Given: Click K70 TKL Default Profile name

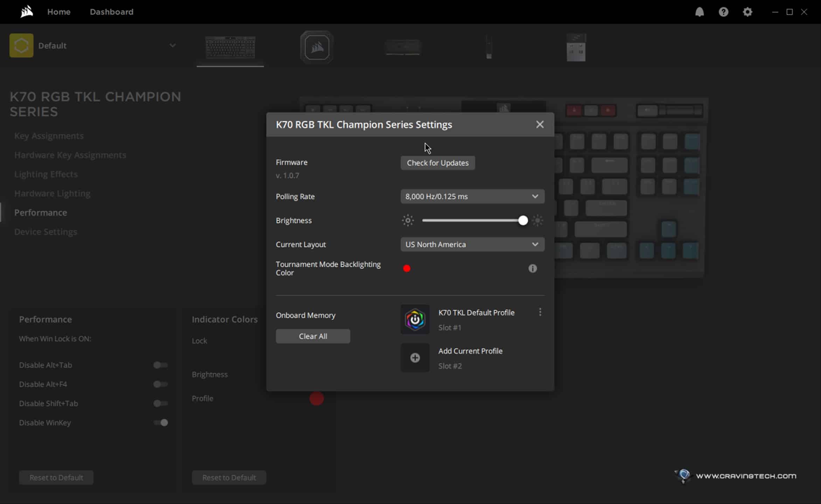Looking at the screenshot, I should pos(476,313).
